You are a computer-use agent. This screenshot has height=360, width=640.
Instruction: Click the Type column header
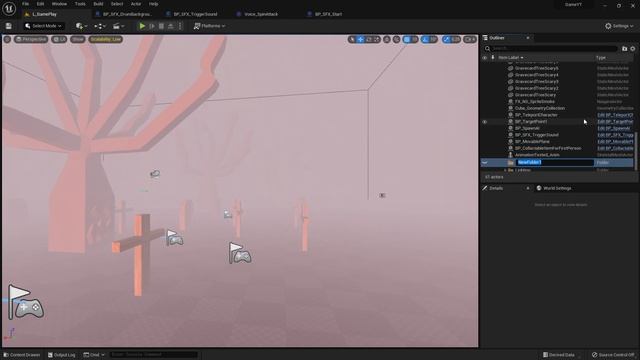point(601,58)
